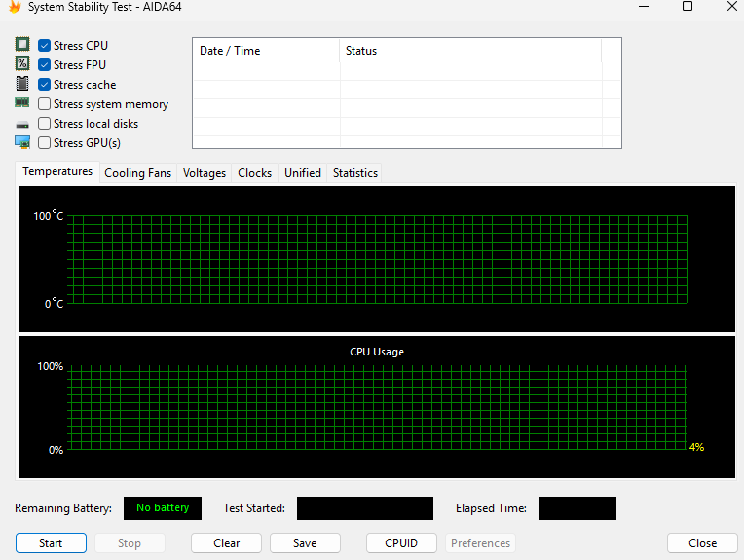The height and width of the screenshot is (560, 744).
Task: Click the cache chip icon beside Stress cache
Action: tap(22, 83)
